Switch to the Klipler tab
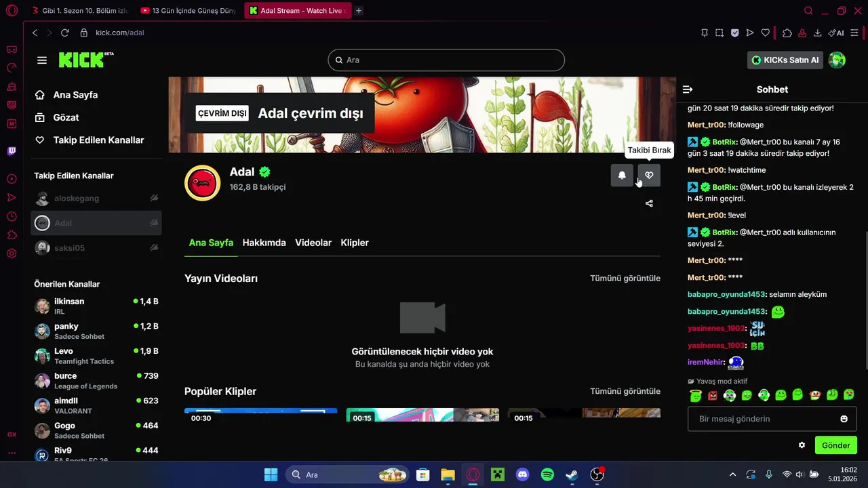Viewport: 868px width, 488px height. click(x=355, y=243)
